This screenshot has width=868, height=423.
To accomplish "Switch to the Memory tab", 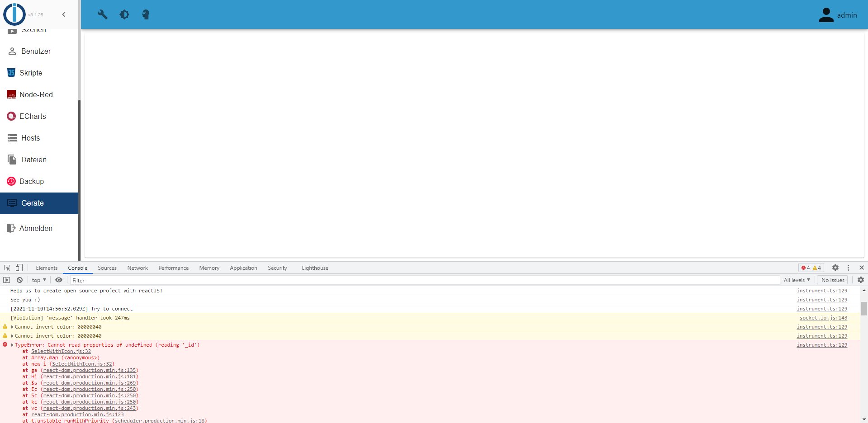I will [209, 268].
